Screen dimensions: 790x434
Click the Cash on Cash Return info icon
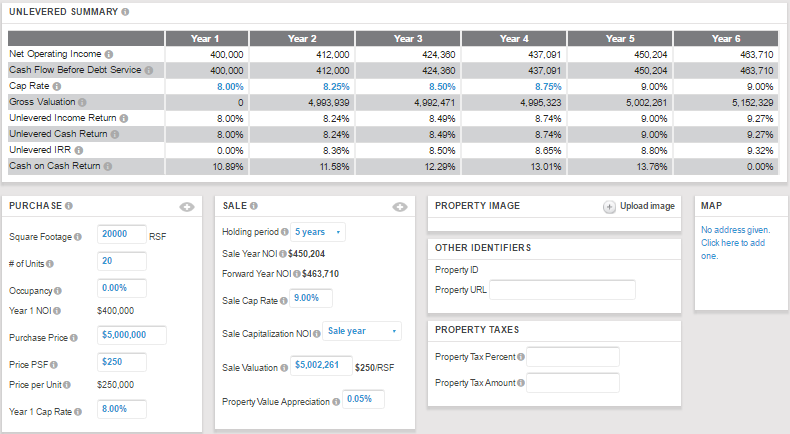(x=107, y=166)
